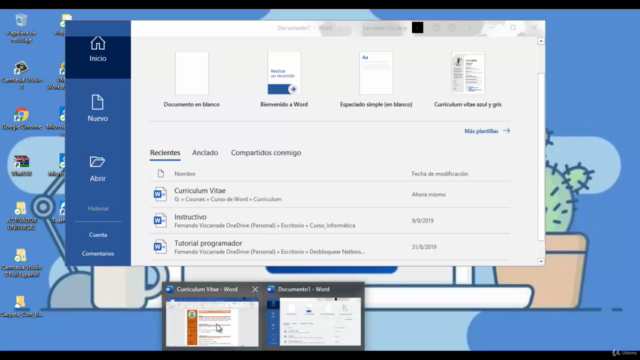Open Papelera de reciclaje on desktop
640x360 pixels.
21,28
